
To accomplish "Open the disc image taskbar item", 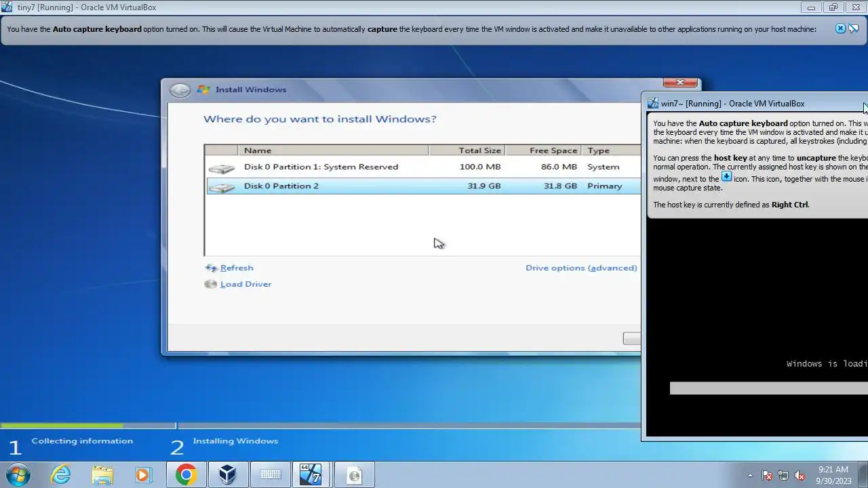I will pos(354,474).
